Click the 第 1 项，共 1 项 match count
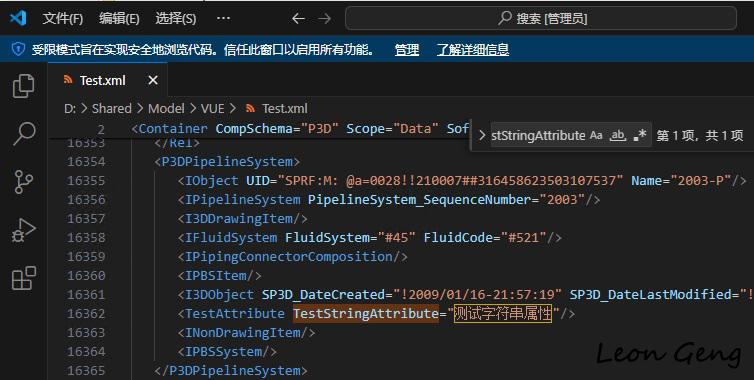 tap(700, 136)
